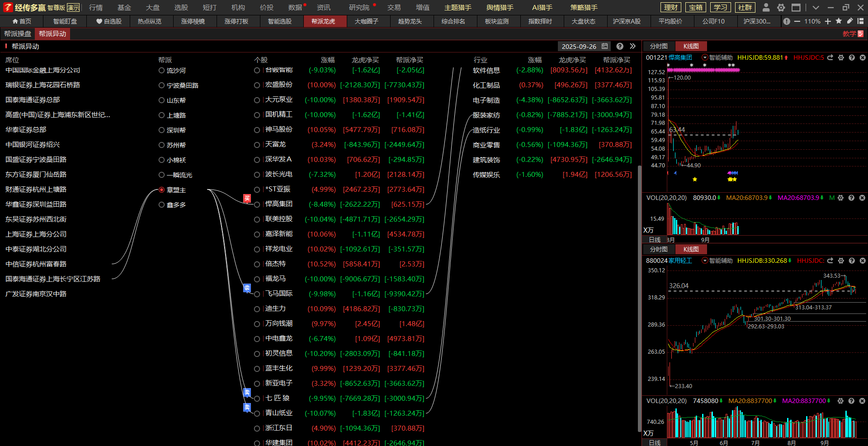Viewport: 868px width, 446px height.
Task: Open the calendar date picker icon
Action: [x=605, y=46]
